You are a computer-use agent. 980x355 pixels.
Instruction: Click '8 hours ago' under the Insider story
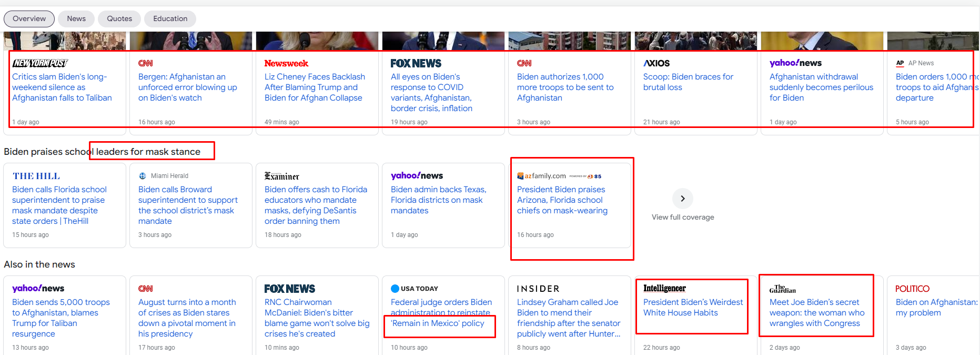pos(534,348)
